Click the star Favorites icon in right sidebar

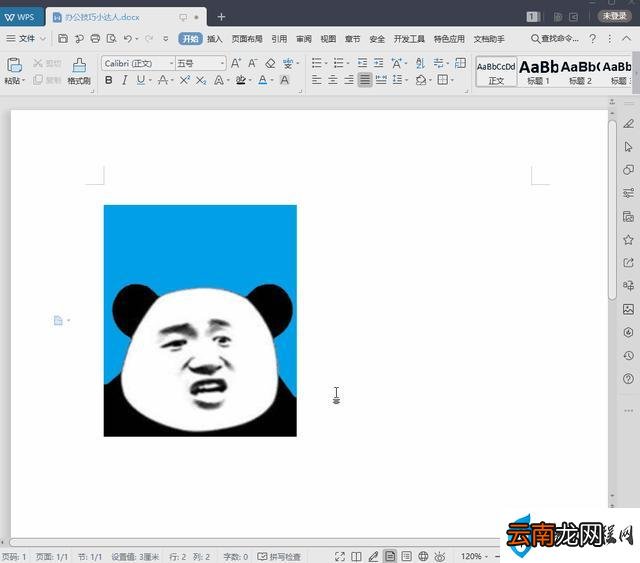pyautogui.click(x=628, y=240)
